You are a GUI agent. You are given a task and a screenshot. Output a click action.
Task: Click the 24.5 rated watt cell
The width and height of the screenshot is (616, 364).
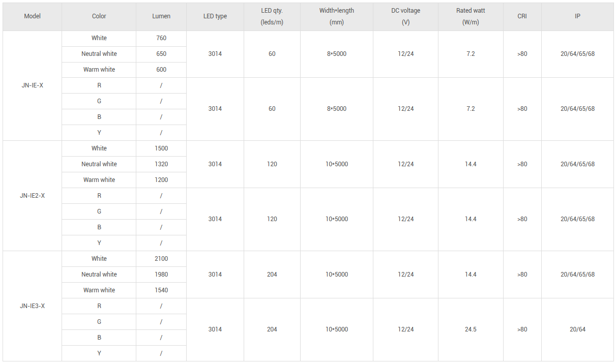pyautogui.click(x=471, y=329)
